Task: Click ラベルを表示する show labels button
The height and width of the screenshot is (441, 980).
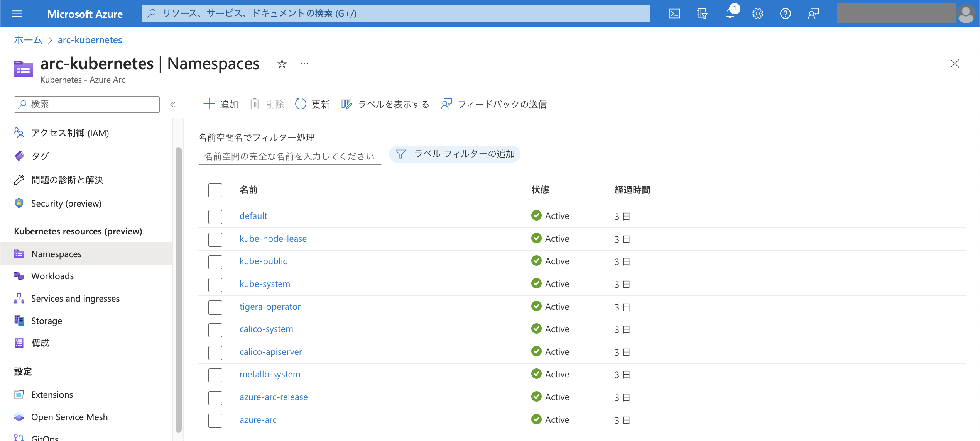Action: pos(385,104)
